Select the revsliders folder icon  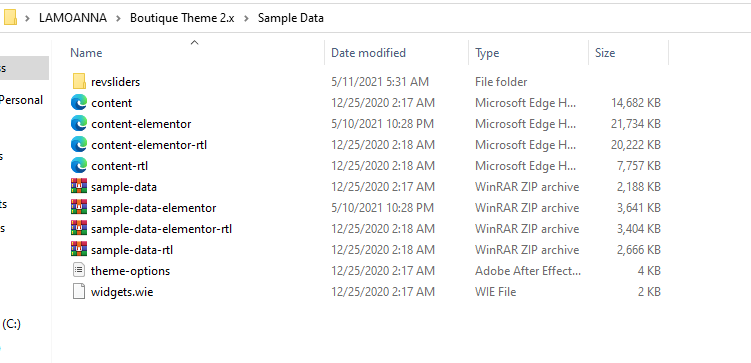click(x=79, y=81)
